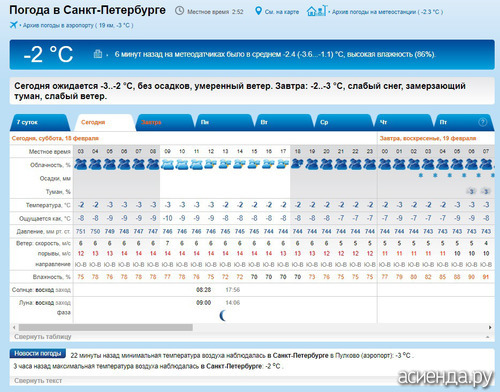
Task: Click the help question mark icon on tabs
Action: [x=482, y=122]
